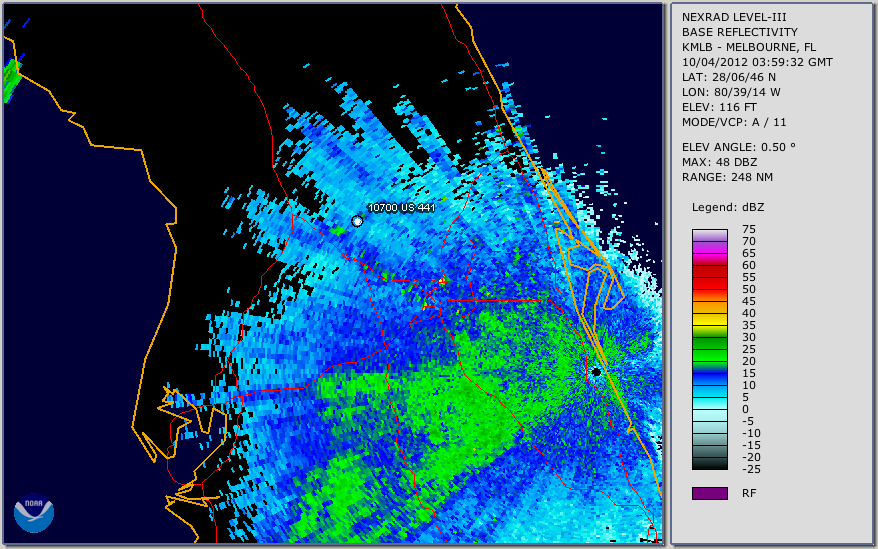Select the 'Legend: dBZ' heading

(727, 207)
